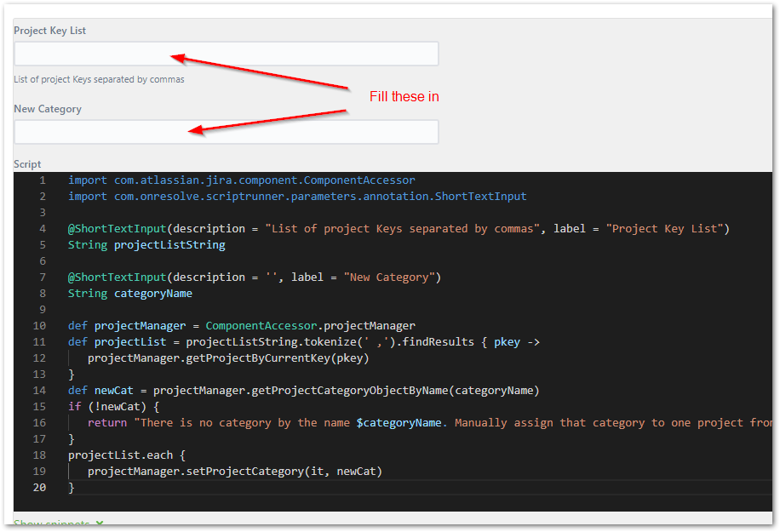Click the 'Project Key List' label

tap(49, 31)
